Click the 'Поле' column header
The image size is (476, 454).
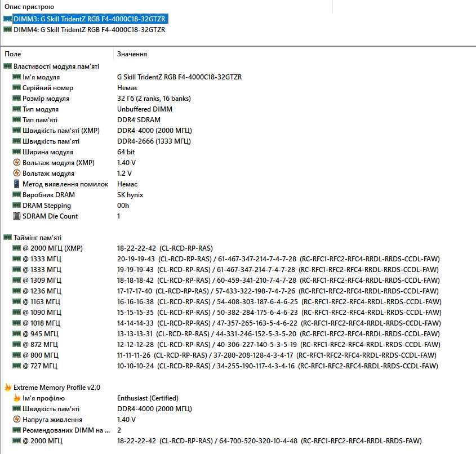point(13,54)
